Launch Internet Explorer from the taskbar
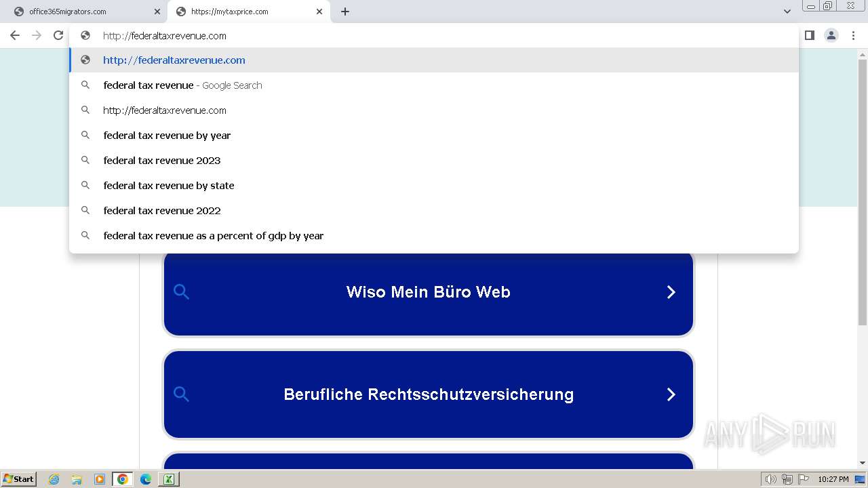This screenshot has height=488, width=868. click(x=54, y=479)
